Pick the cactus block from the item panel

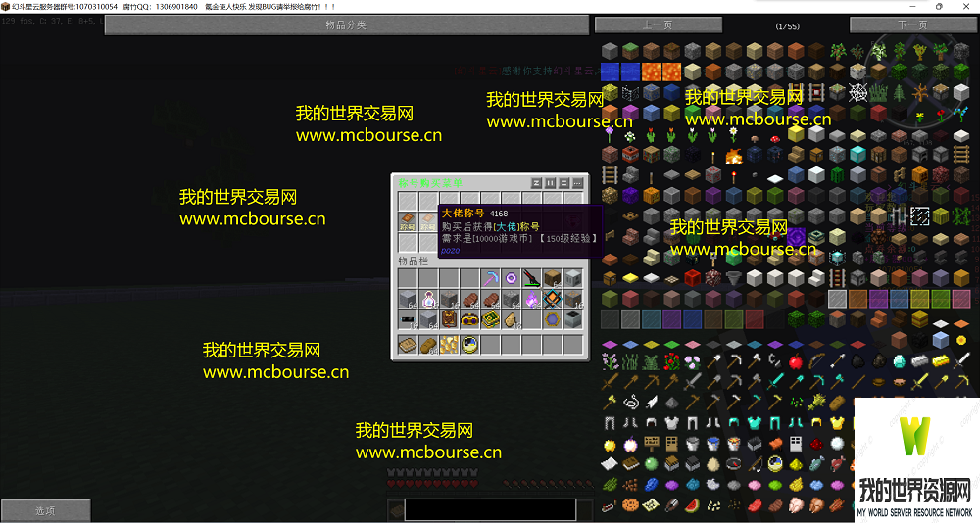838,175
